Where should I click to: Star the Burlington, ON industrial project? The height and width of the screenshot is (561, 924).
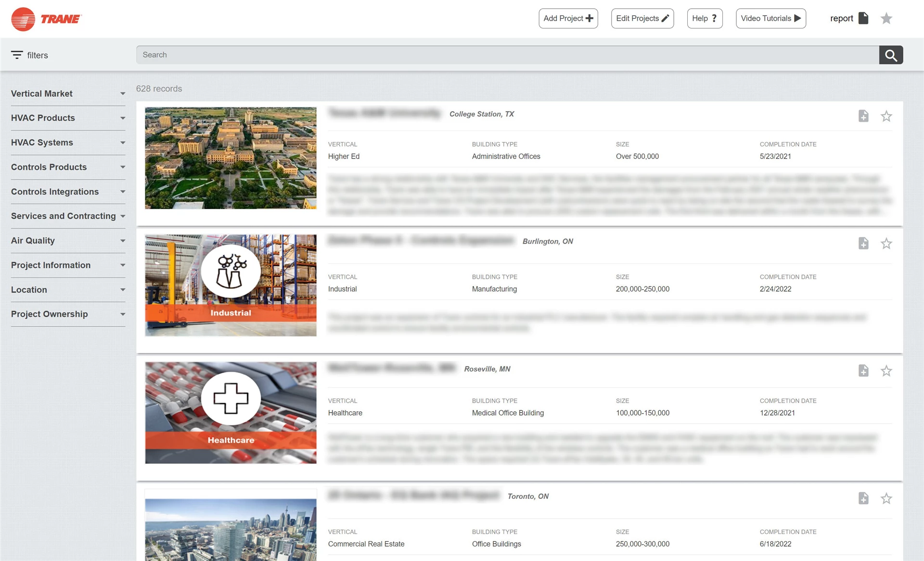click(886, 243)
